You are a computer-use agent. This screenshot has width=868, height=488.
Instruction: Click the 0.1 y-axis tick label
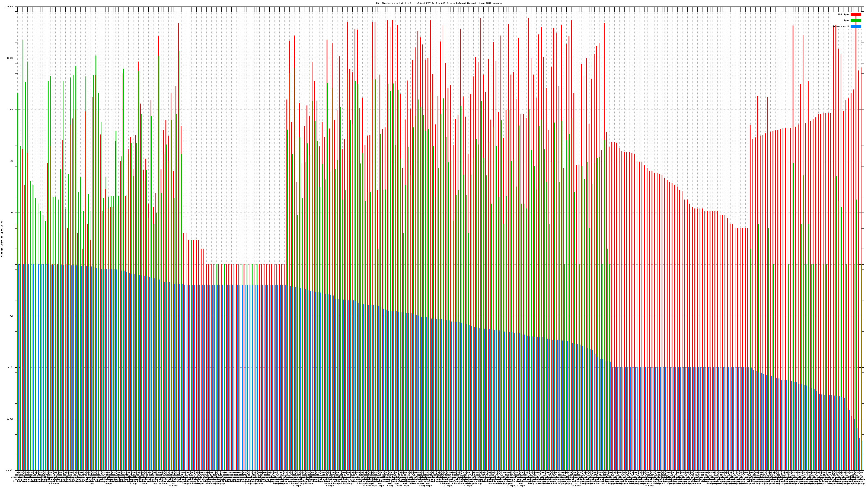point(12,316)
